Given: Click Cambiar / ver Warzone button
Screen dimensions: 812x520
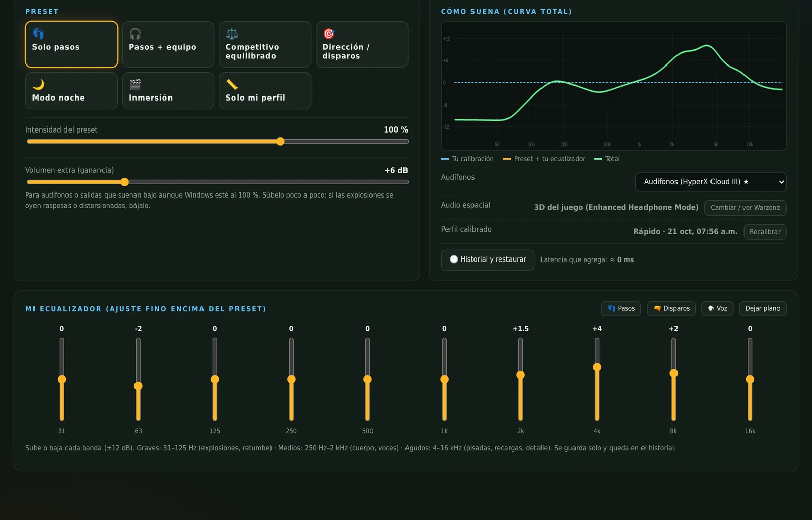Looking at the screenshot, I should point(746,208).
